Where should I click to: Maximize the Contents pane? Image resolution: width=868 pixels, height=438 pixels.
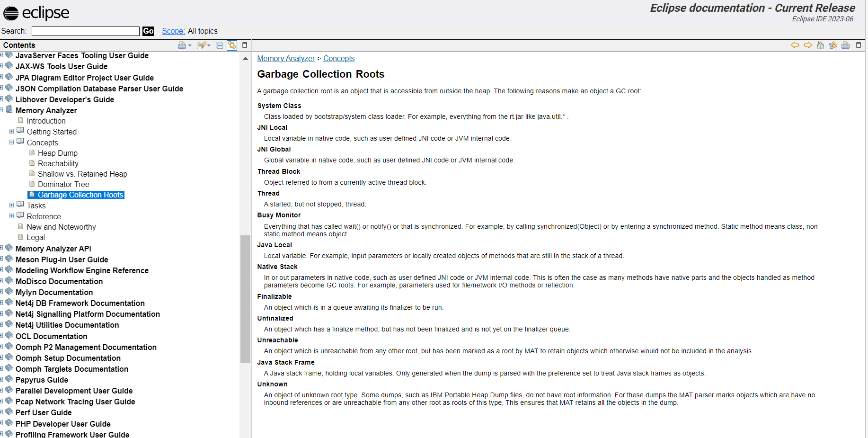tap(245, 45)
